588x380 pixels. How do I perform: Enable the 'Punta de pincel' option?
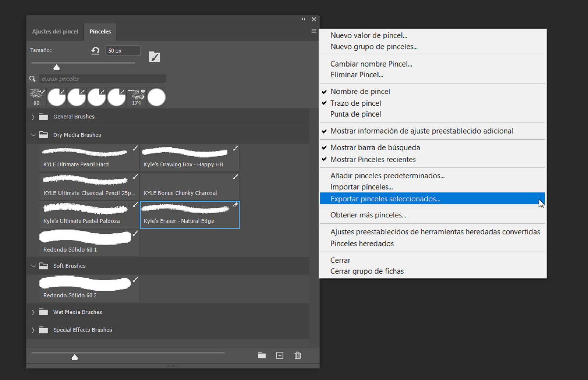pos(355,114)
